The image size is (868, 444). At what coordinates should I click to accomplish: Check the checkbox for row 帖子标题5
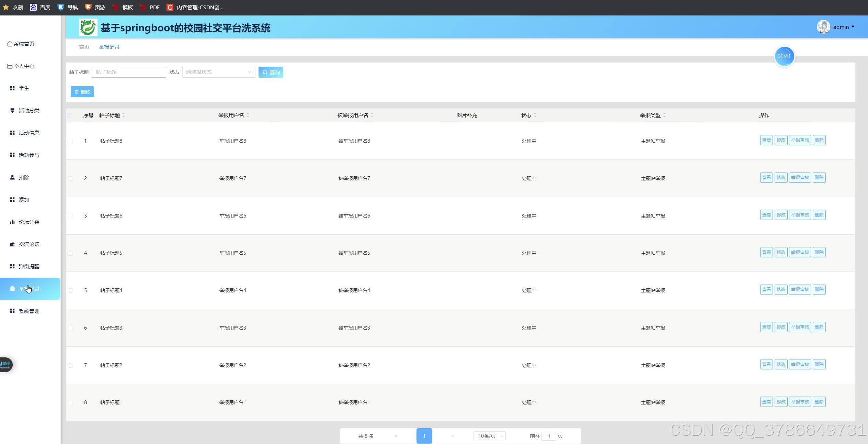70,253
